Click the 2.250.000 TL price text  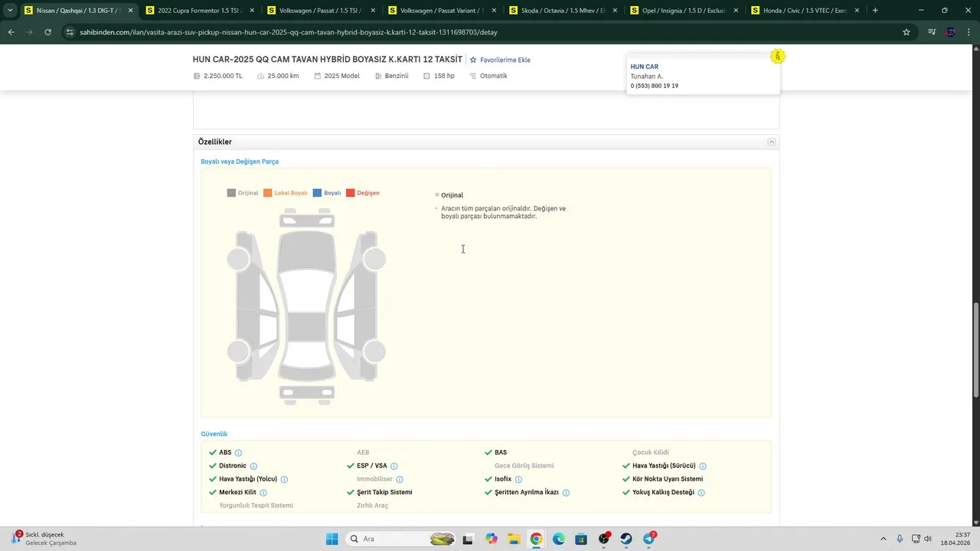coord(223,76)
